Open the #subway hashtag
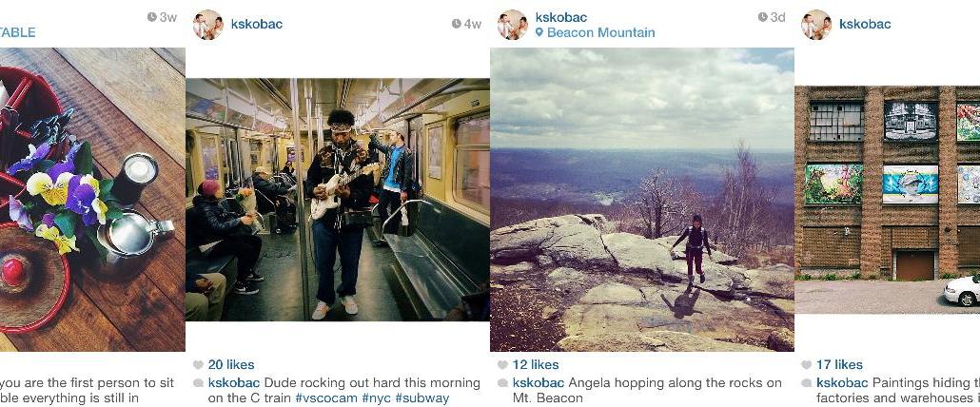980x407 pixels. [421, 397]
